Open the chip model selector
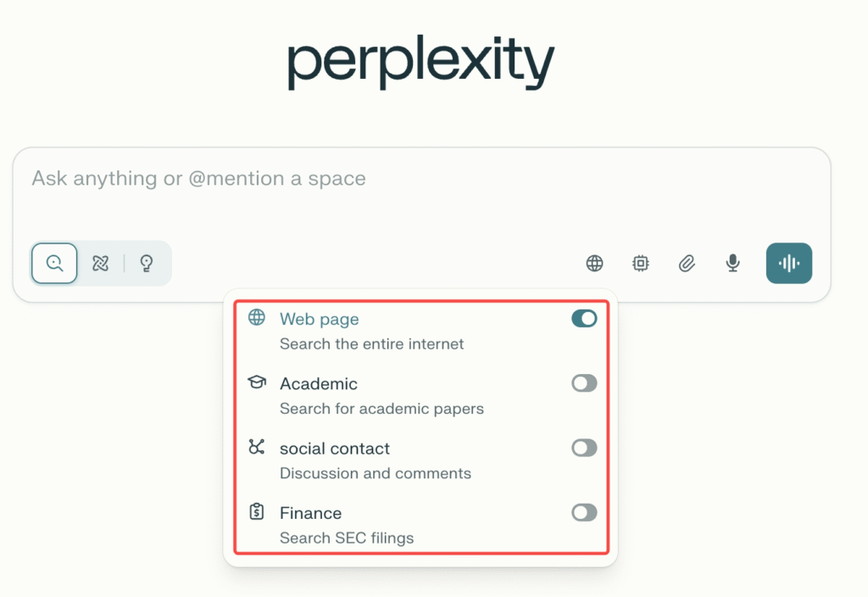The image size is (868, 597). (641, 264)
